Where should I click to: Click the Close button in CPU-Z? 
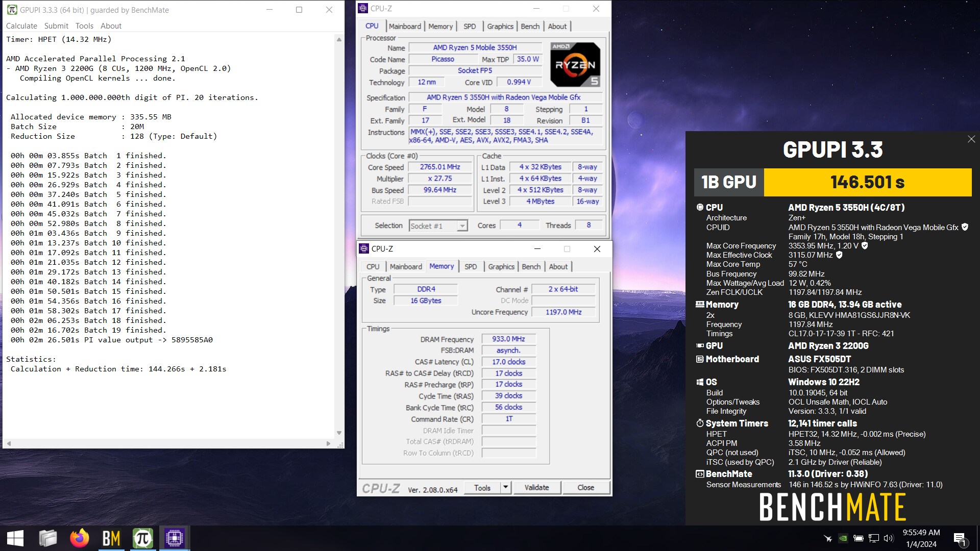click(x=585, y=488)
